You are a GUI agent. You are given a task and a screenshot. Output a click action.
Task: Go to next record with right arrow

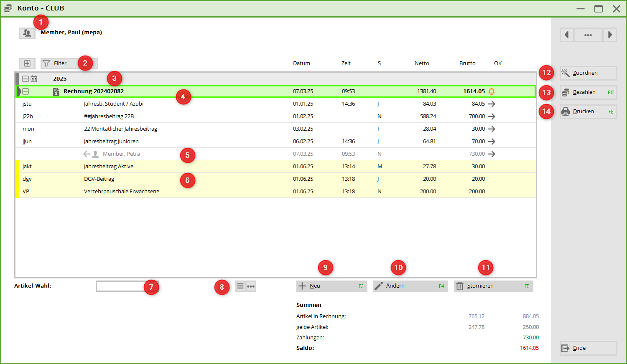pyautogui.click(x=610, y=35)
